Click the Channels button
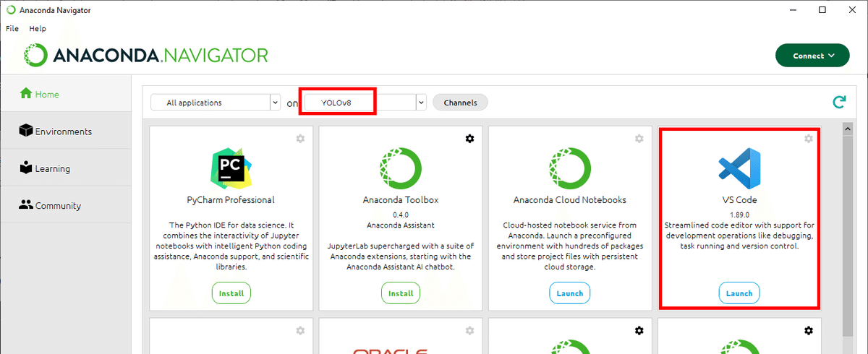 coord(460,103)
